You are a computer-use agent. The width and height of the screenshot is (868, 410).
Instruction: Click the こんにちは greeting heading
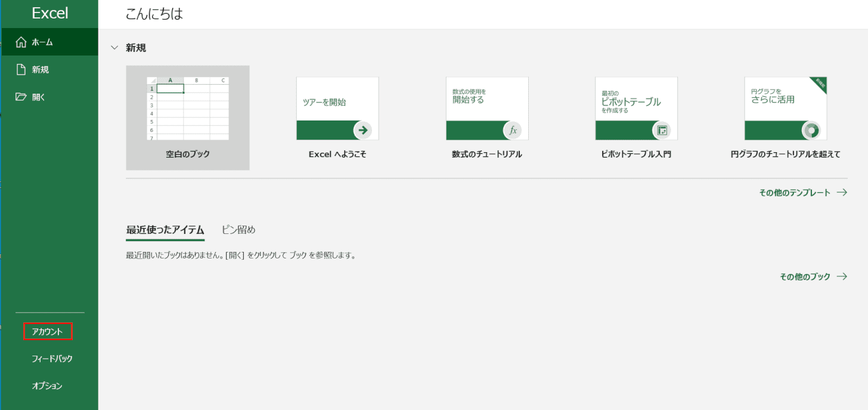point(154,14)
